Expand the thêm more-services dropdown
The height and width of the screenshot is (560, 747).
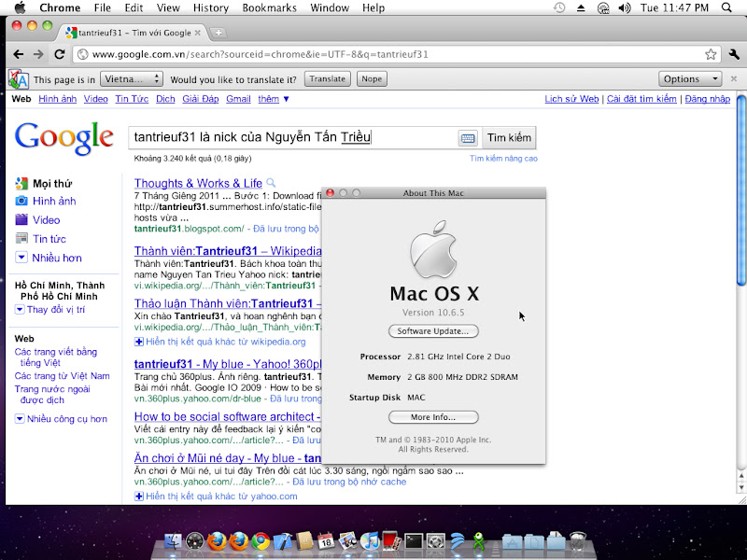(x=274, y=99)
